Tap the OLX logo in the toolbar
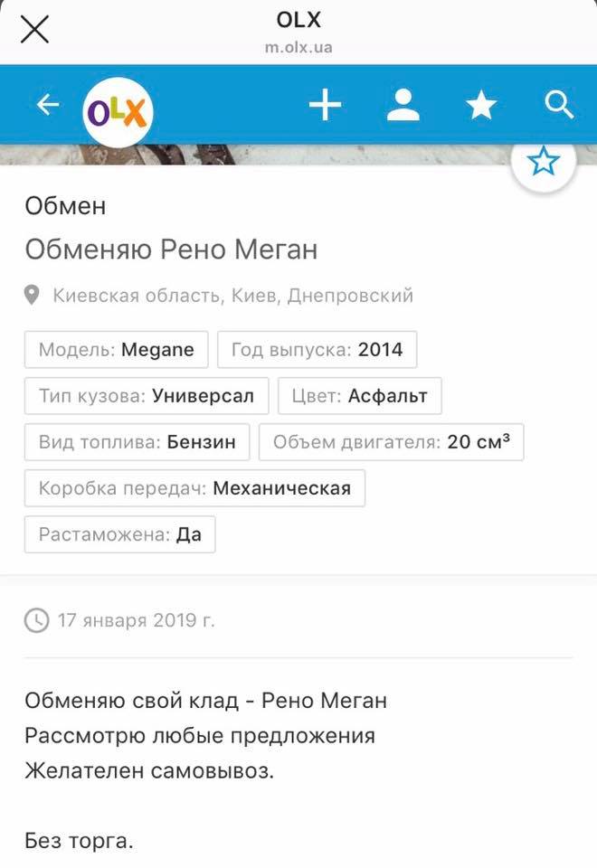 118,108
